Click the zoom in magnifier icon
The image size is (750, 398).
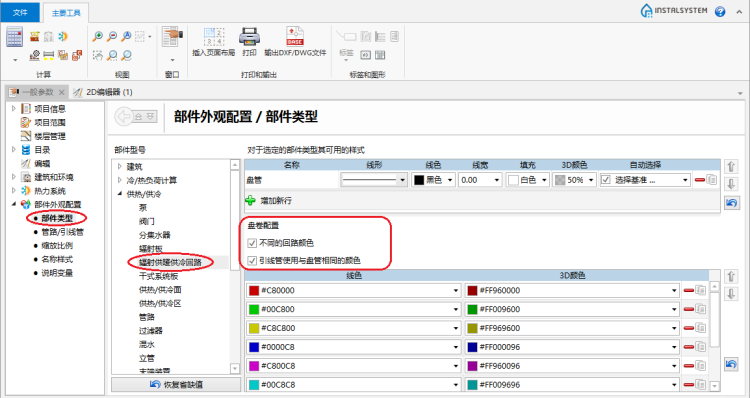tap(98, 36)
